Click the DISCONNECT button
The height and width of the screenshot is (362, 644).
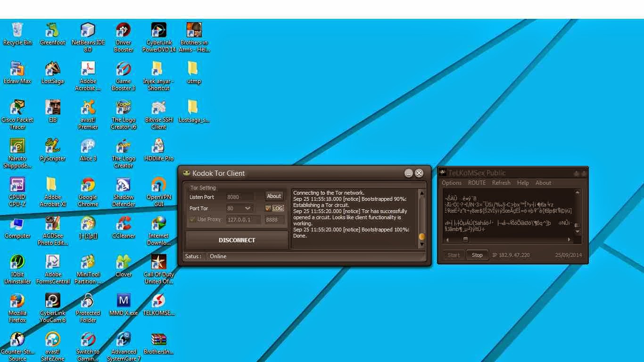[237, 240]
